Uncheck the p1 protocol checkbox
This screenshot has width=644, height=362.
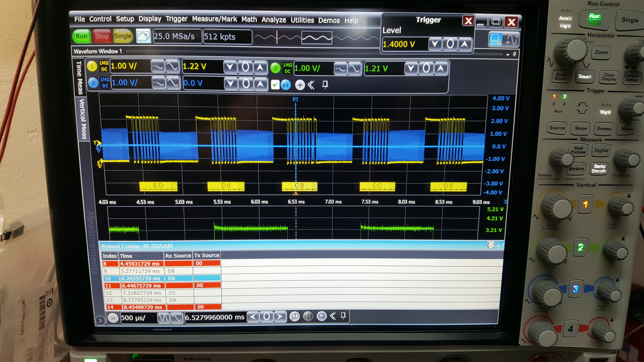tap(275, 85)
